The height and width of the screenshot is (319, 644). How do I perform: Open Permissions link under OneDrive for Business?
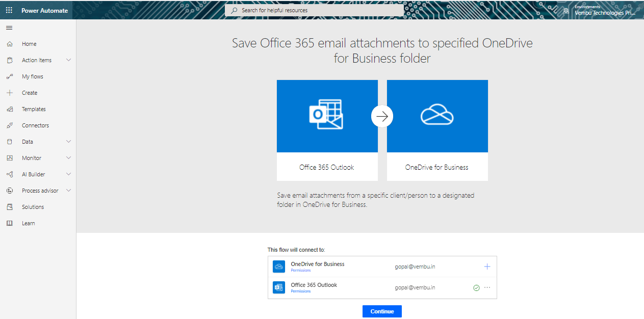[301, 271]
